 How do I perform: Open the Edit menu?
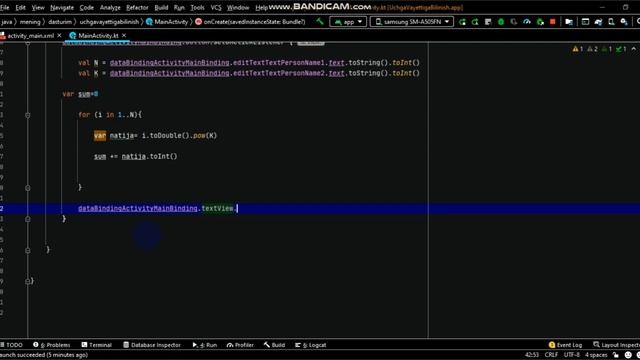tap(20, 7)
